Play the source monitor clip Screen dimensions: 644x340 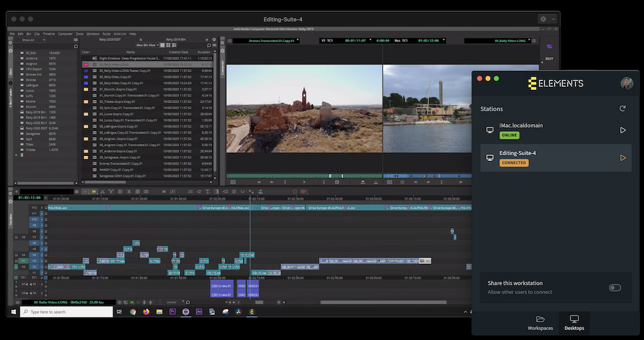(x=304, y=182)
